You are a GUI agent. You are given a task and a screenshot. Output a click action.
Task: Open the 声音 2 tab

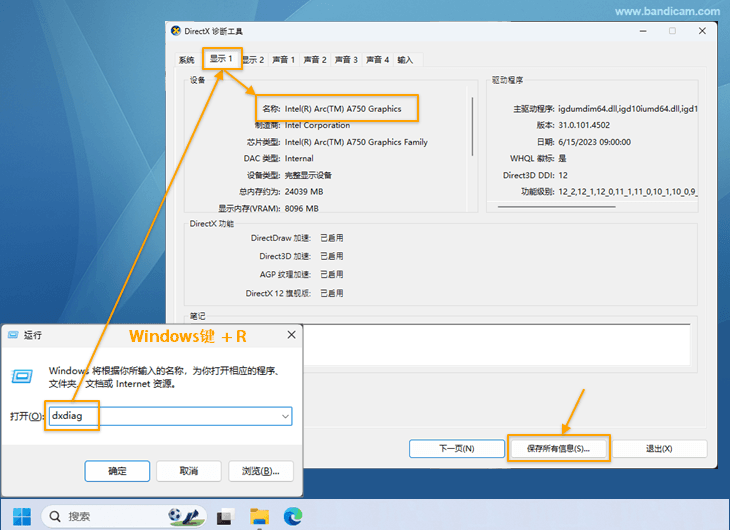(x=315, y=60)
